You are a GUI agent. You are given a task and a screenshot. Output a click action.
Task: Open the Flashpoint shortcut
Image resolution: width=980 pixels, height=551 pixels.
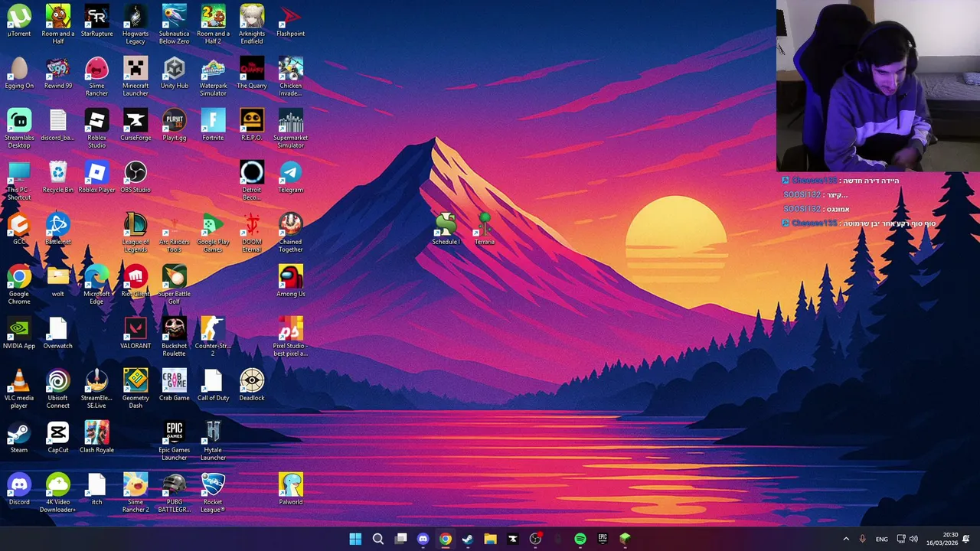[291, 21]
